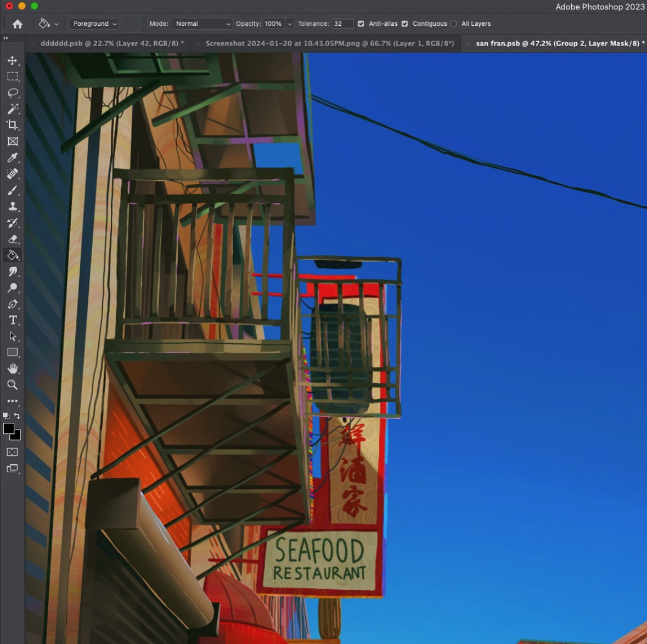Select the Horizontal Type tool

pos(13,320)
